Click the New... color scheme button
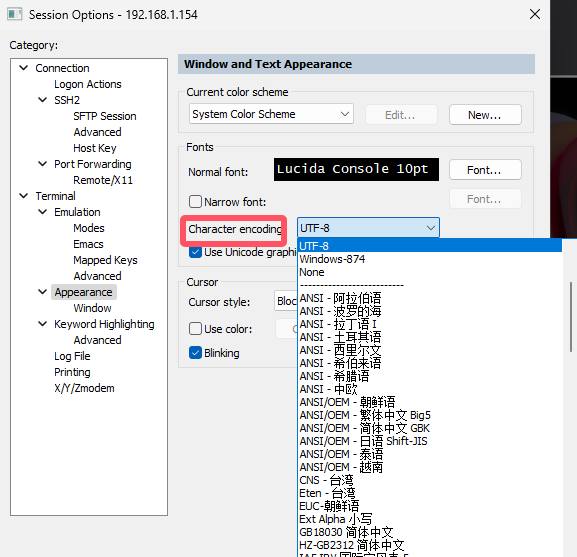577x557 pixels. pos(485,115)
